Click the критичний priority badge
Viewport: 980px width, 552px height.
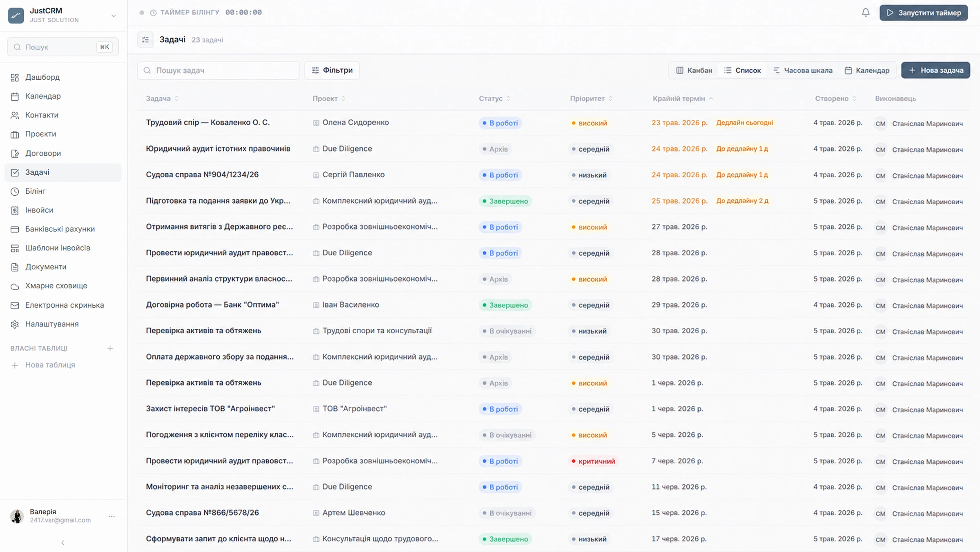pyautogui.click(x=593, y=461)
